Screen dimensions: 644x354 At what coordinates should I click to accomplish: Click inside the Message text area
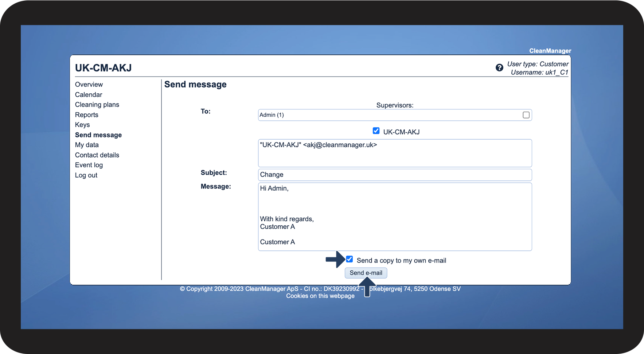tap(395, 217)
